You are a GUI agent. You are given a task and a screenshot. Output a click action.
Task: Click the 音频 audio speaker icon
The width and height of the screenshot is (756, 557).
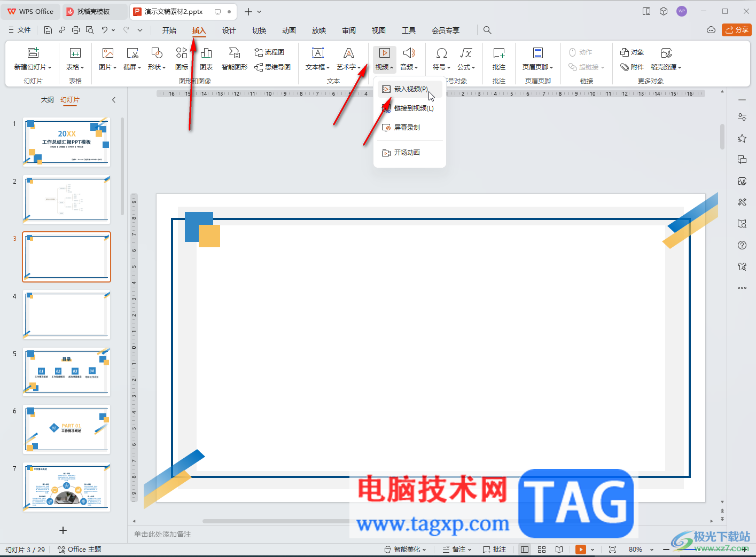(x=409, y=53)
